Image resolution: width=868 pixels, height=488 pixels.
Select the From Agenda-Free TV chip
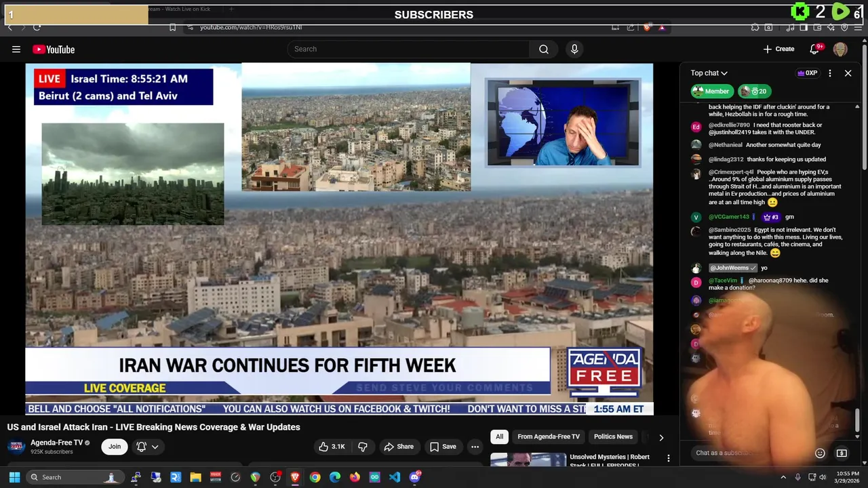(549, 436)
